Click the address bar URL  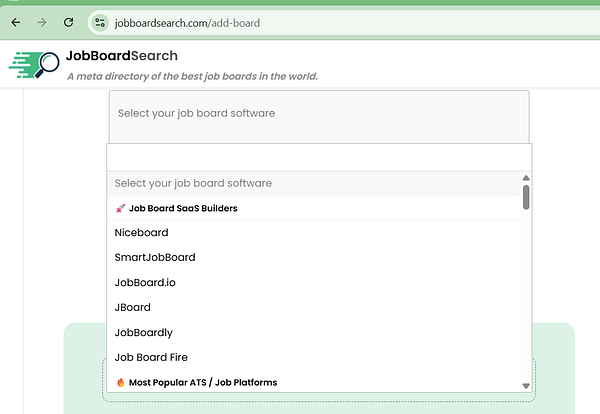tap(187, 23)
